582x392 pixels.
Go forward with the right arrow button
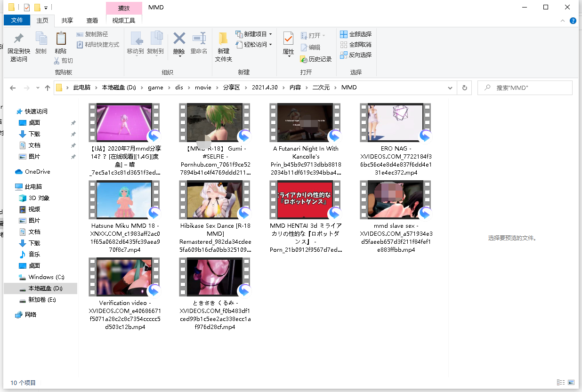tap(27, 88)
